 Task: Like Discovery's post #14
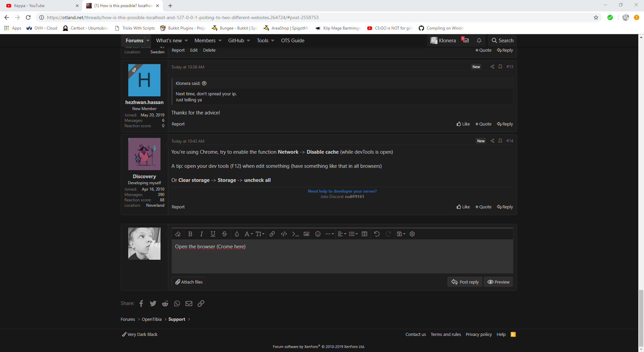click(463, 207)
